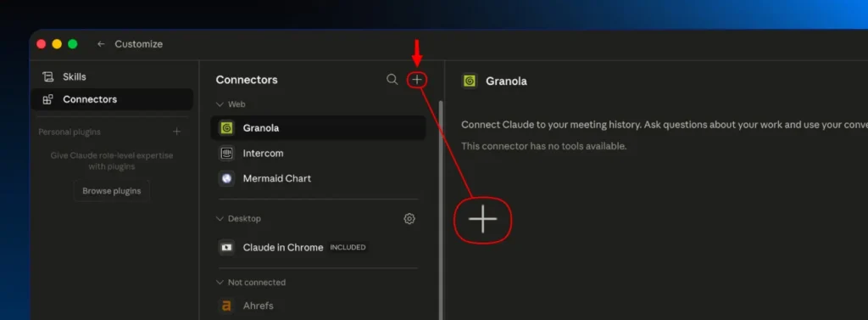Click the back arrow next to Customize
868x320 pixels.
click(x=101, y=44)
